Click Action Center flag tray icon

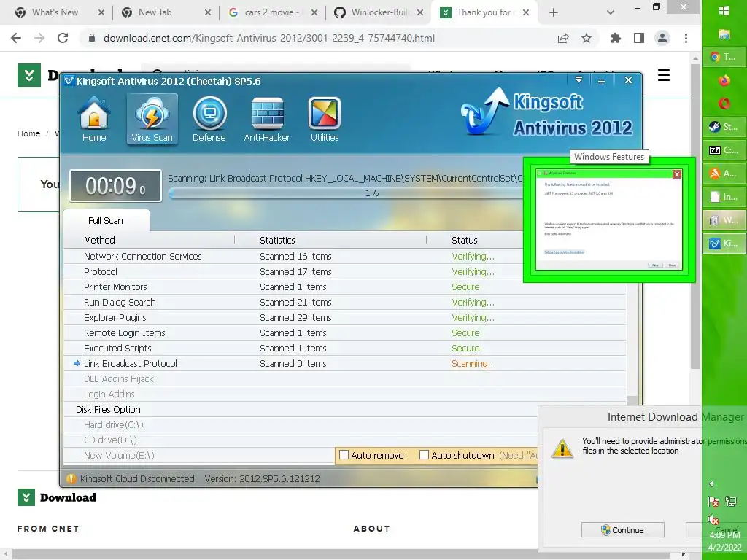pos(713,501)
